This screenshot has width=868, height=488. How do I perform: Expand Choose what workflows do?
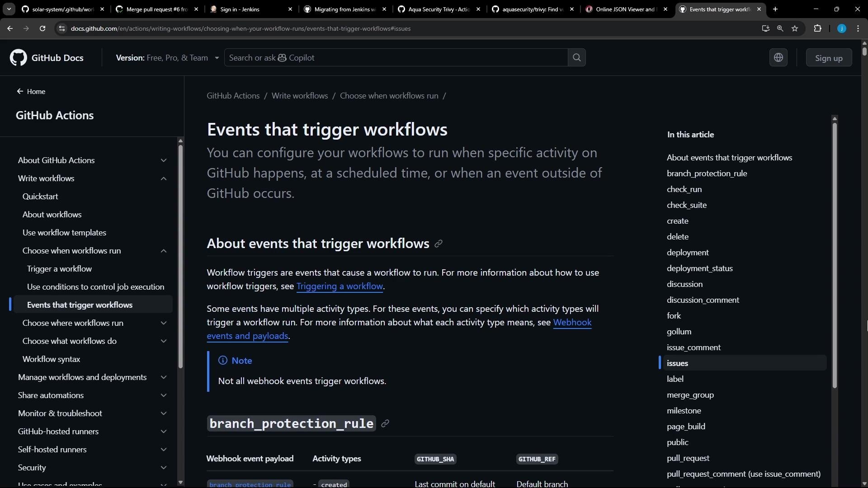pos(164,341)
